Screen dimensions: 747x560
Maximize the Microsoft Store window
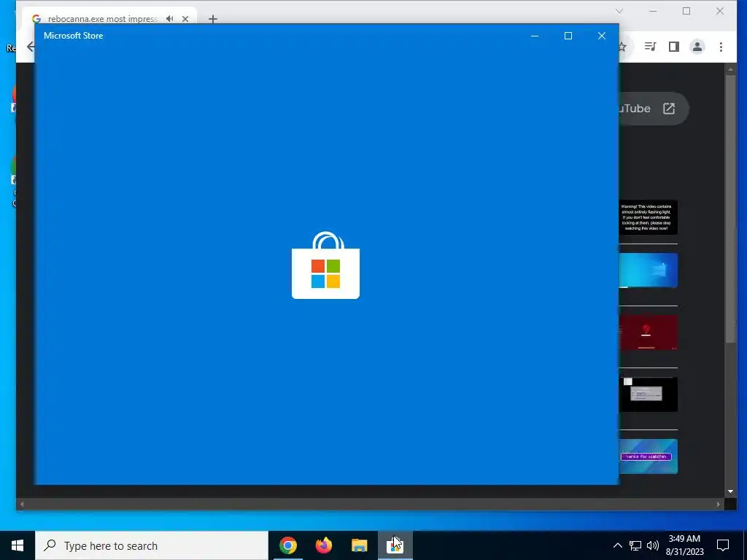(x=568, y=36)
